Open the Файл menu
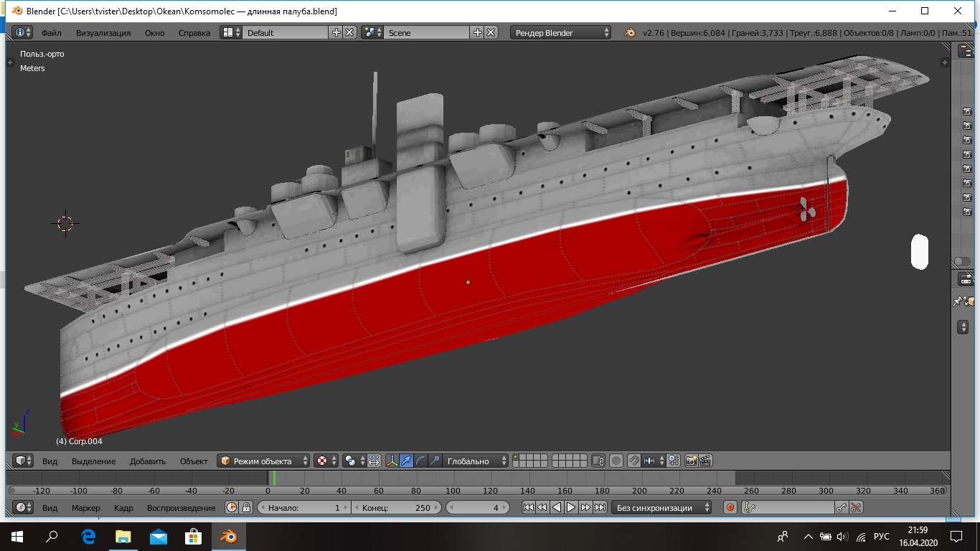The width and height of the screenshot is (980, 551). 51,33
